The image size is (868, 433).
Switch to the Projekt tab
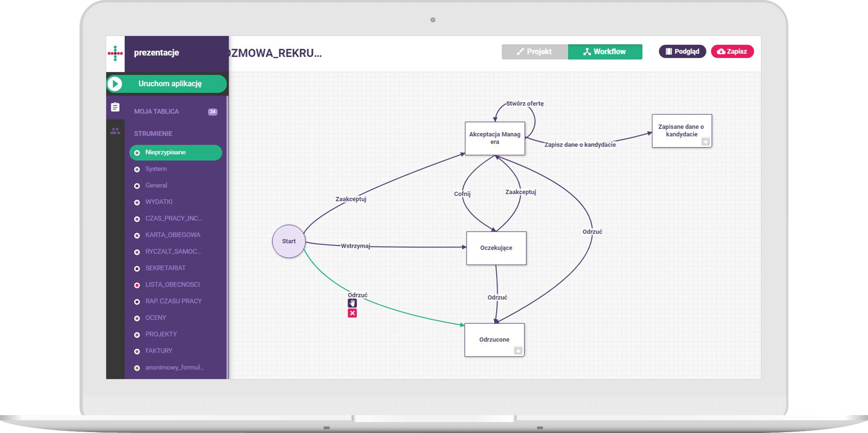click(534, 52)
